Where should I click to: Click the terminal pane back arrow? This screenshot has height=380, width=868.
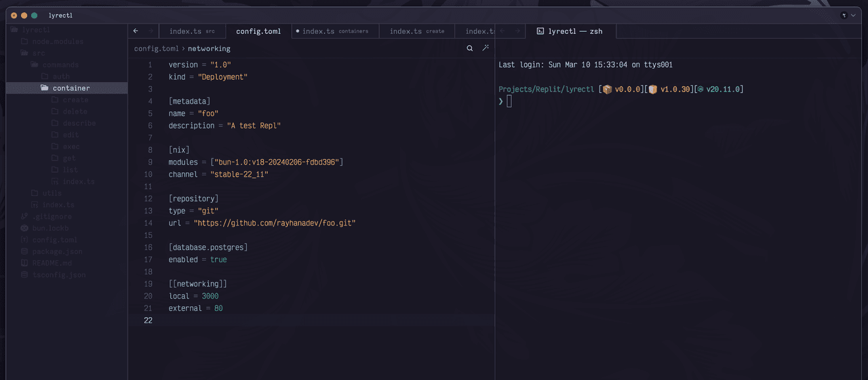pos(502,31)
